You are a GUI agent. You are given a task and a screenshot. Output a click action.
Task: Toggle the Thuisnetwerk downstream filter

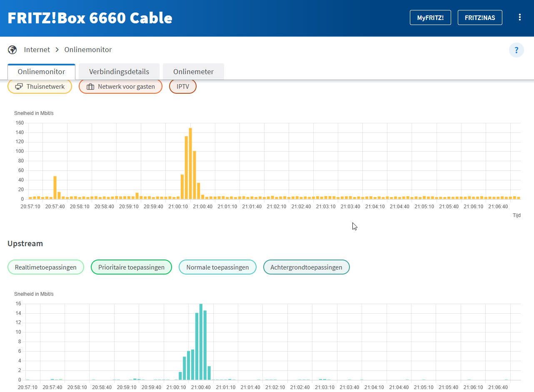coord(40,87)
